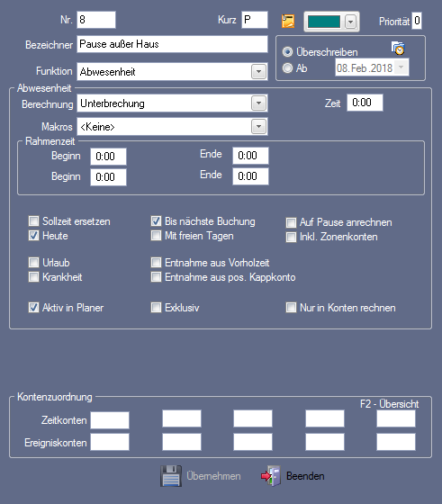
Task: Click the Bezeichner text field
Action: pyautogui.click(x=172, y=44)
